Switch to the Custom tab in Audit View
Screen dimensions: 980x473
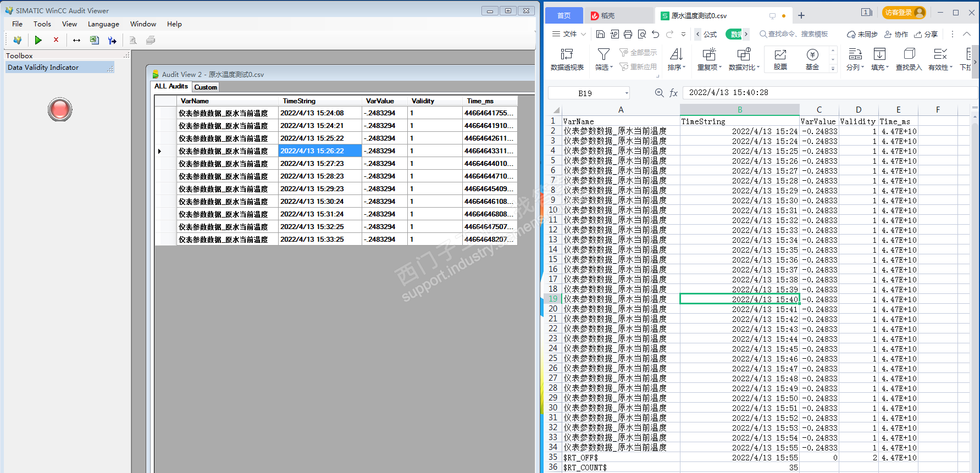click(206, 87)
